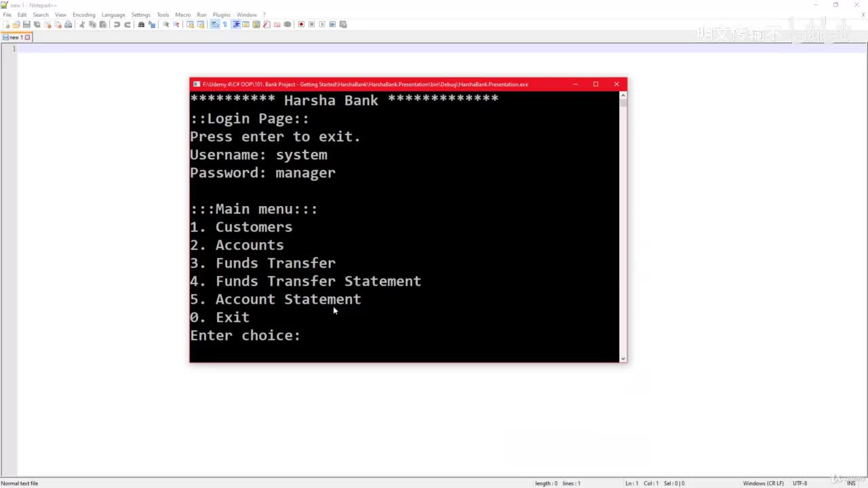Toggle Word Wrap in the toolbar
The image size is (868, 488).
215,24
